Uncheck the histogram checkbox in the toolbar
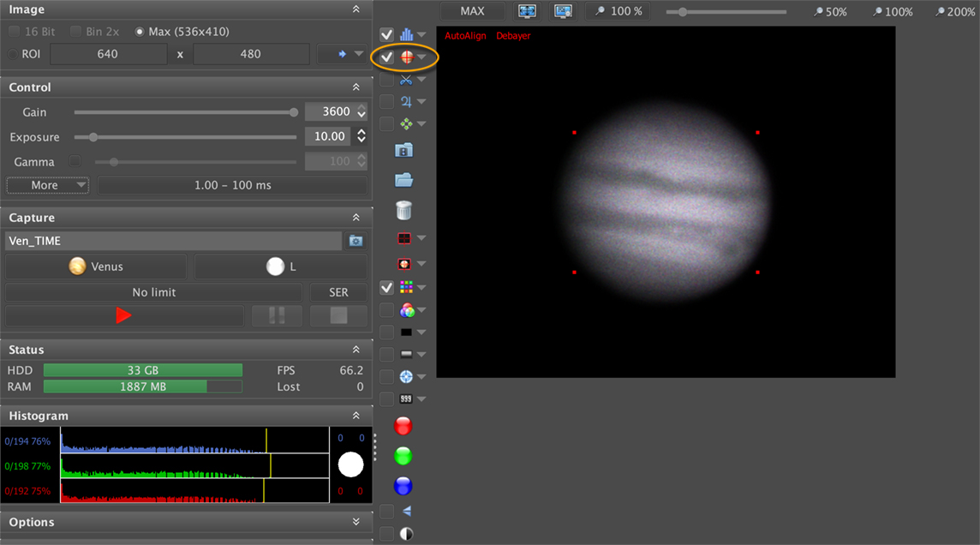This screenshot has width=980, height=545. coord(387,34)
